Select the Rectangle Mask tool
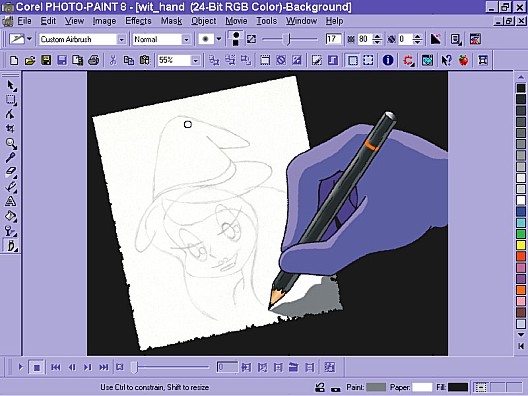The height and width of the screenshot is (396, 528). [x=11, y=100]
